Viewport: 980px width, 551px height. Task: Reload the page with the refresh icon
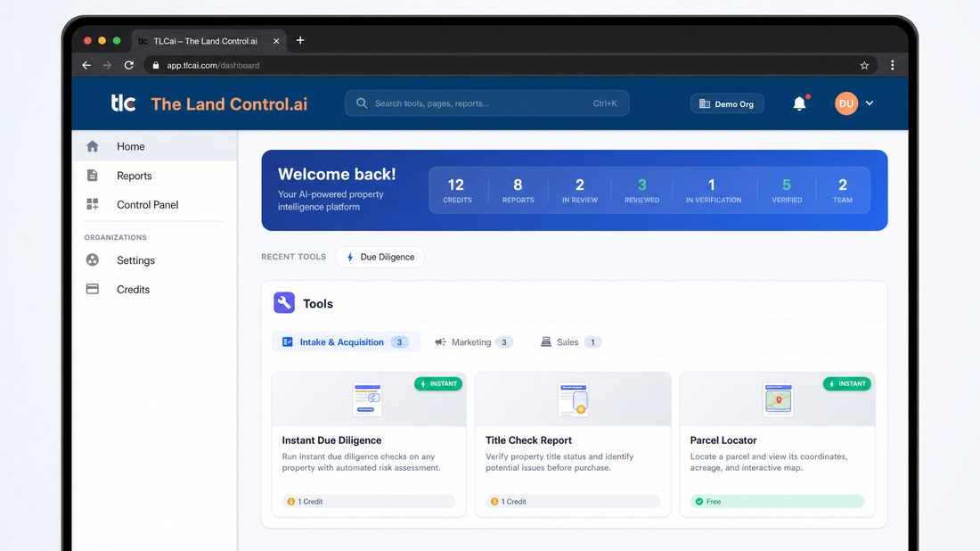(x=129, y=65)
